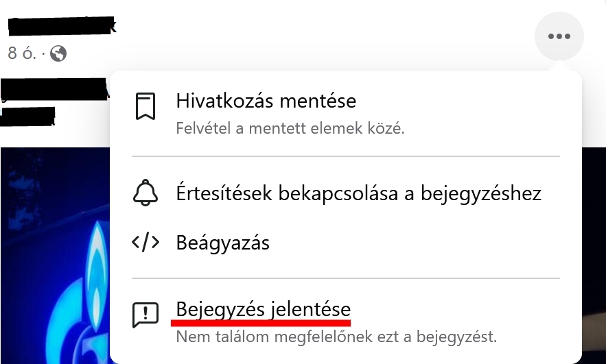
Task: Click the second blacked-out post text line
Action: click(28, 117)
